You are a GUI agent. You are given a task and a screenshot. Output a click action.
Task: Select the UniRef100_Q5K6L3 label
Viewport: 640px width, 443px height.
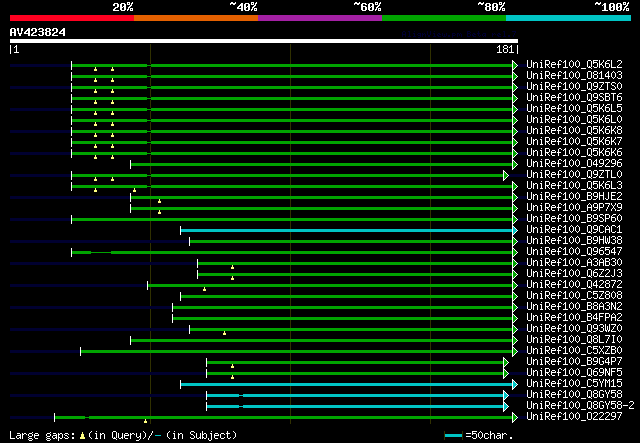tap(574, 186)
